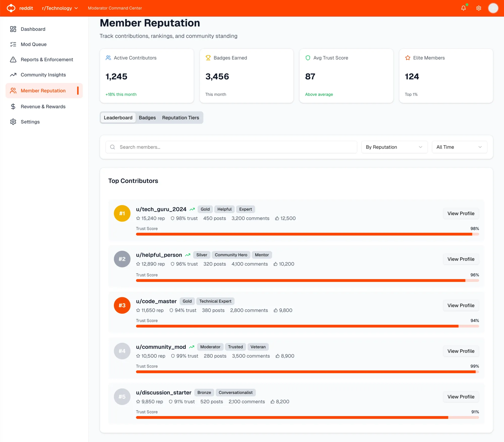The height and width of the screenshot is (442, 504).
Task: Expand the r/Technology subreddit switcher
Action: [x=60, y=8]
